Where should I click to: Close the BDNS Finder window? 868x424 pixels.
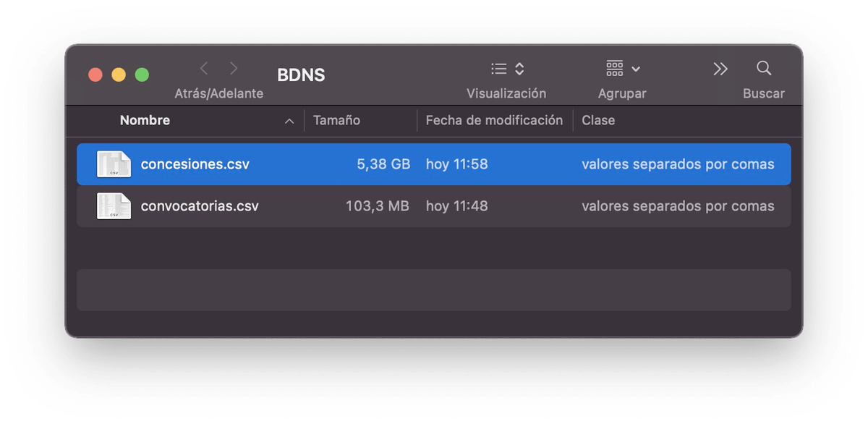(95, 75)
